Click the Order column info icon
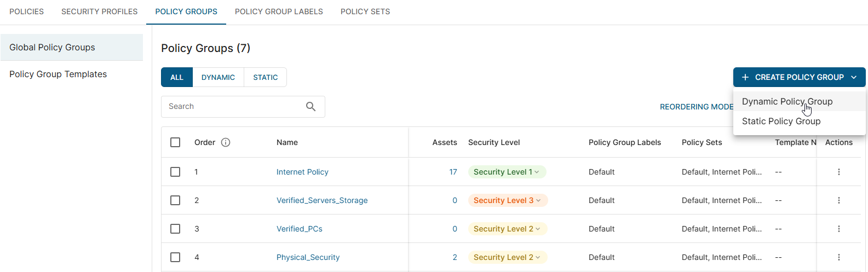The height and width of the screenshot is (272, 868). point(226,142)
